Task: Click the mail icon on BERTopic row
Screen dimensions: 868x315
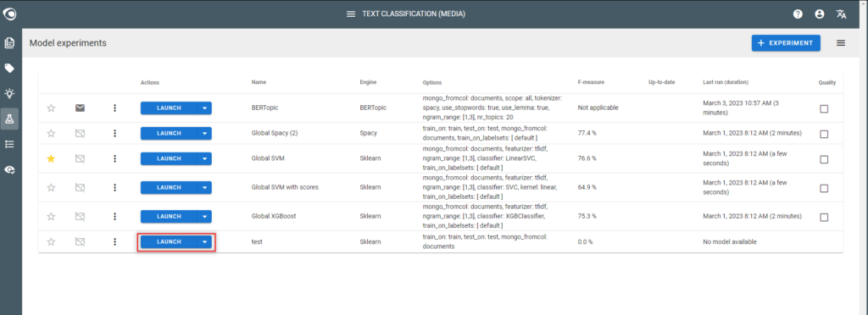Action: (81, 108)
